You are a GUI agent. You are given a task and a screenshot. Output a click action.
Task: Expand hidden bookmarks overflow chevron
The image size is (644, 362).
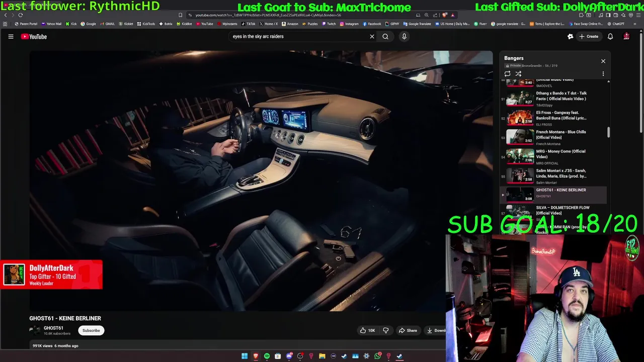tap(635, 24)
